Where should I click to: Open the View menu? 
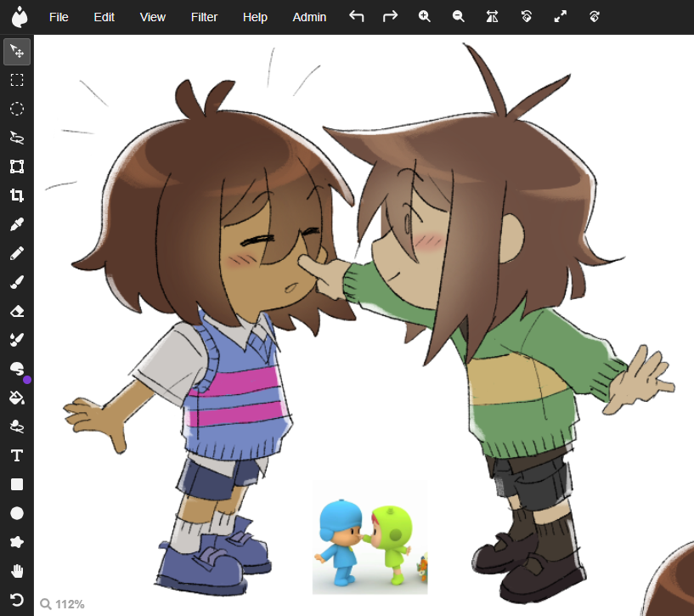pos(153,17)
